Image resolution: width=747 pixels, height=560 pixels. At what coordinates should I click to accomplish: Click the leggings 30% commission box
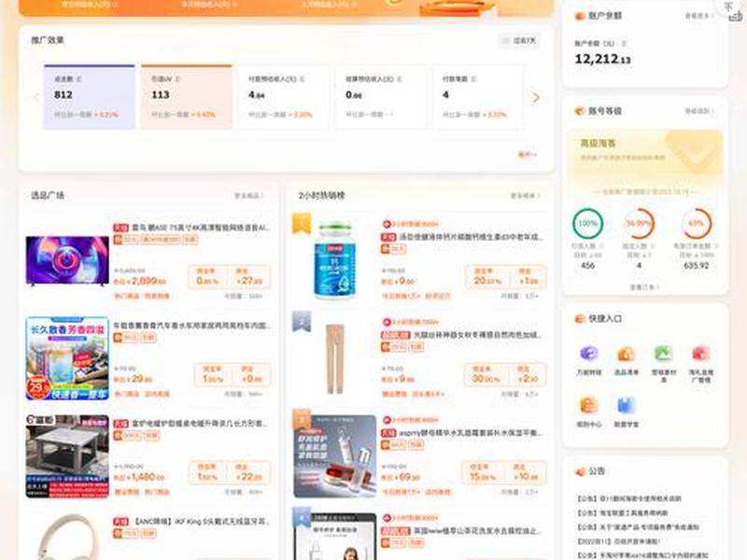pyautogui.click(x=504, y=375)
